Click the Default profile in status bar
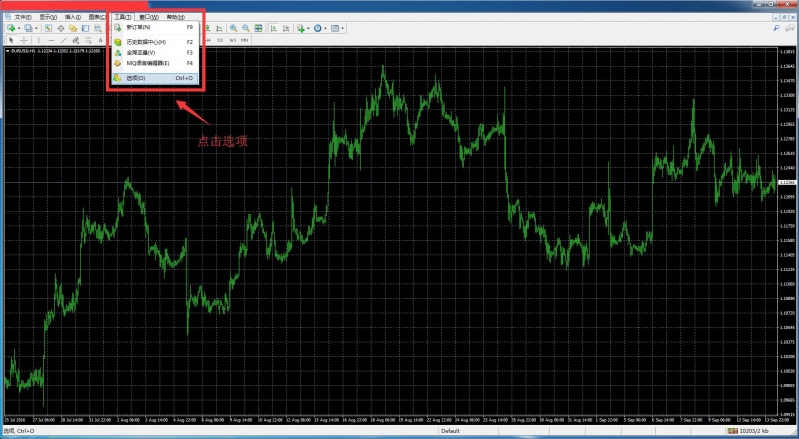 pos(450,431)
